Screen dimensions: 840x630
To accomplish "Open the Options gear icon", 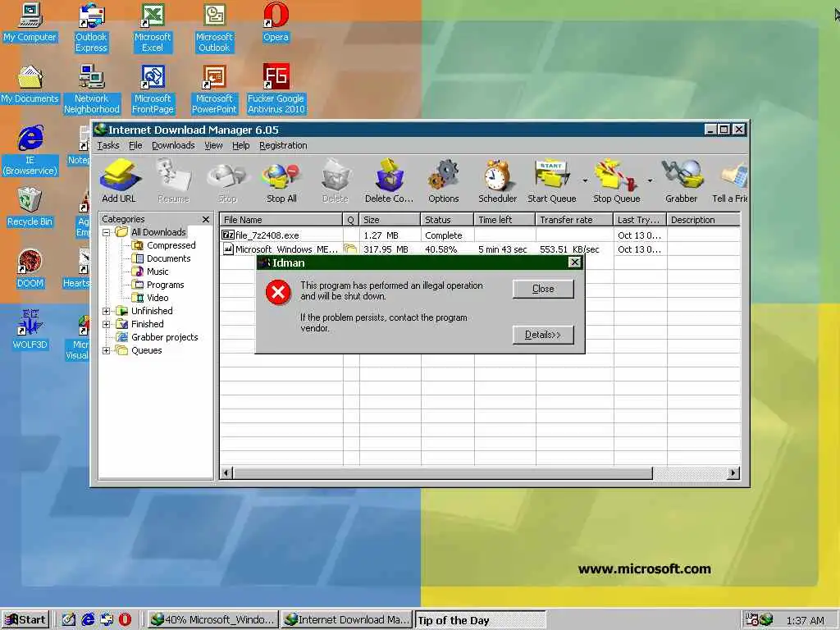I will (444, 181).
